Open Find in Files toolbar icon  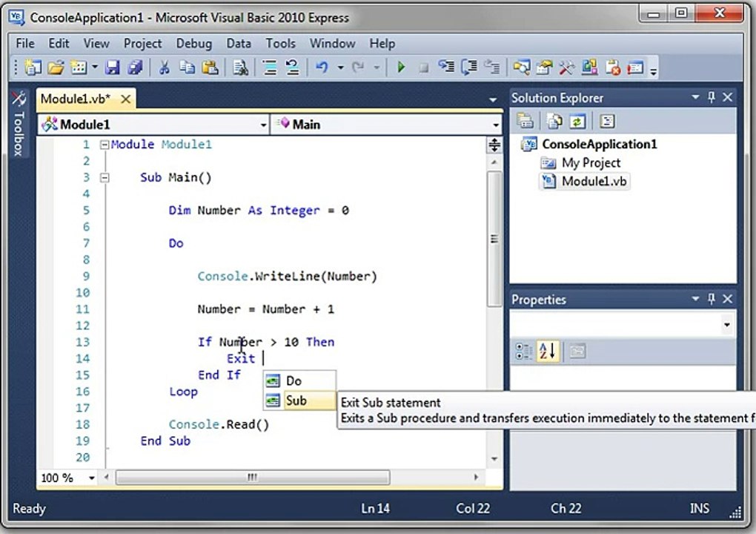[240, 67]
